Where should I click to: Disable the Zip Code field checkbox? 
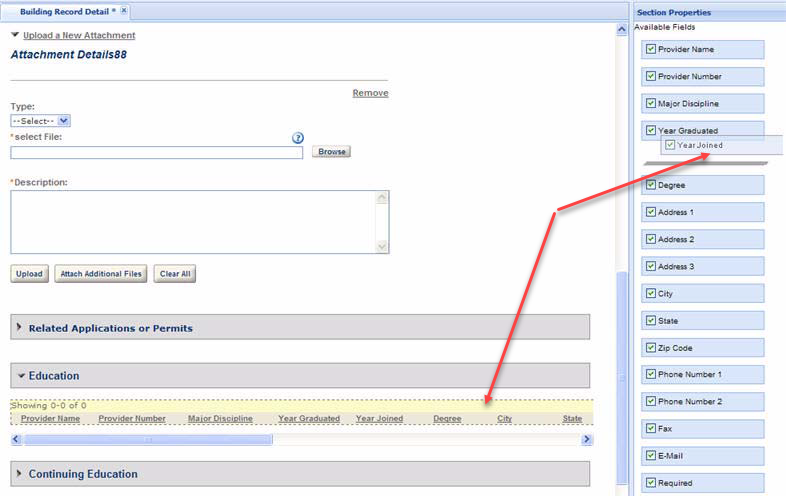click(651, 348)
